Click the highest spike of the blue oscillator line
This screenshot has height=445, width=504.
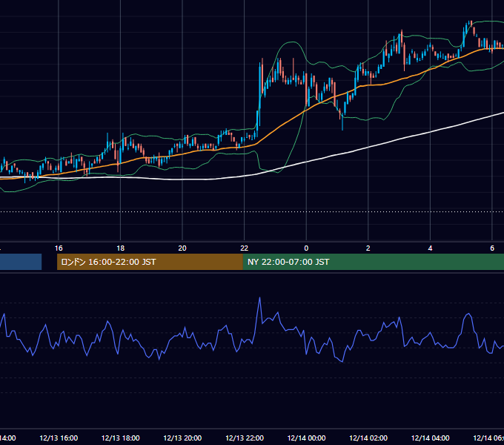point(259,298)
